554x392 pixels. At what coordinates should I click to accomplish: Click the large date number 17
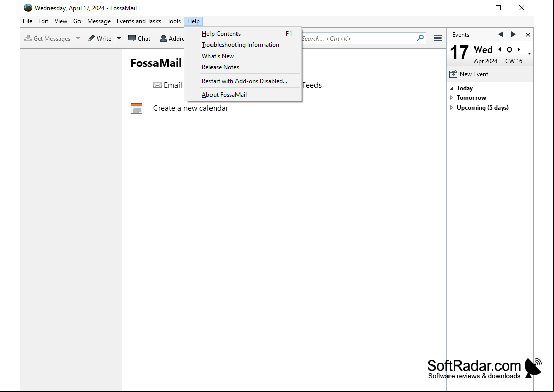tap(459, 53)
